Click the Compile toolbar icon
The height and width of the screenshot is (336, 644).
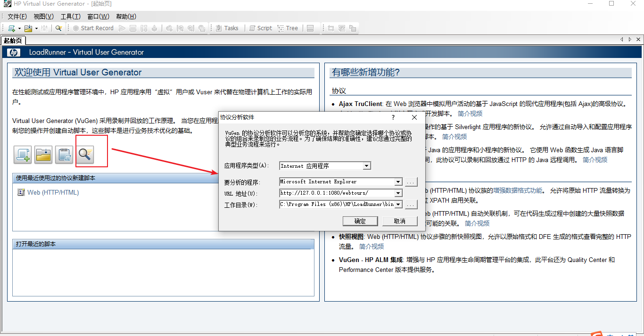pos(155,28)
